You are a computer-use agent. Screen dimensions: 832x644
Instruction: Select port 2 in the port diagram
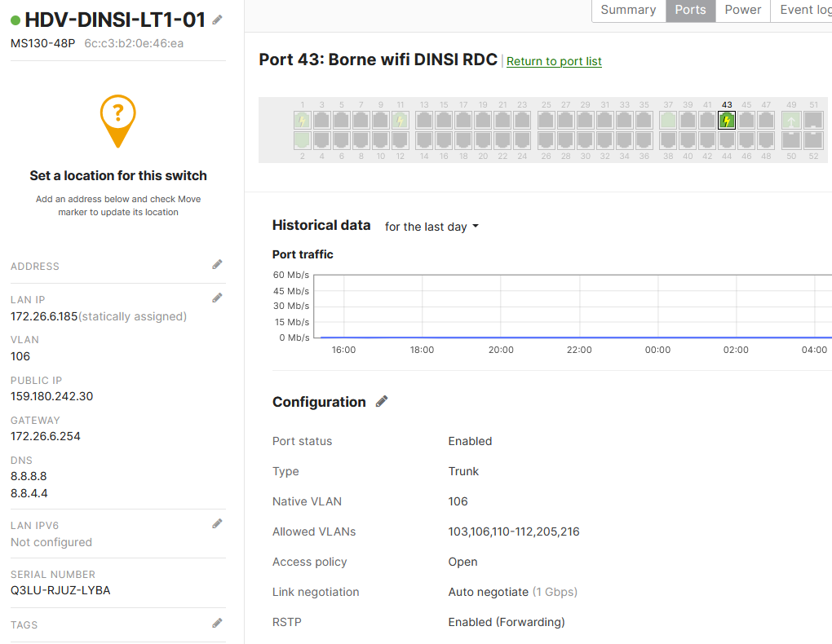(x=303, y=140)
